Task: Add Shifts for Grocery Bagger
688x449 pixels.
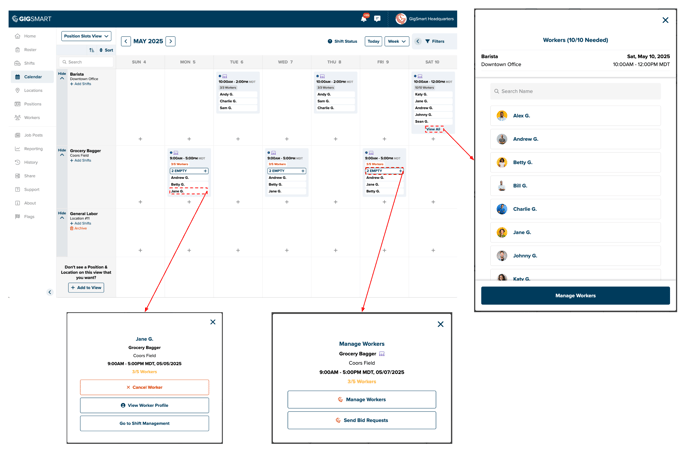Action: pos(81,160)
